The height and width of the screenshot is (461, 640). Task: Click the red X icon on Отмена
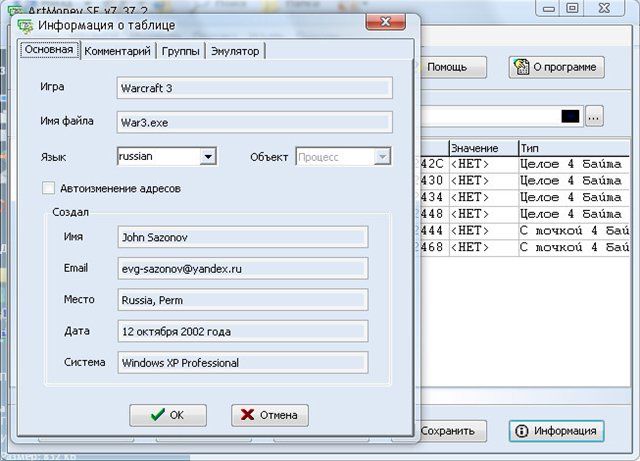pos(247,415)
